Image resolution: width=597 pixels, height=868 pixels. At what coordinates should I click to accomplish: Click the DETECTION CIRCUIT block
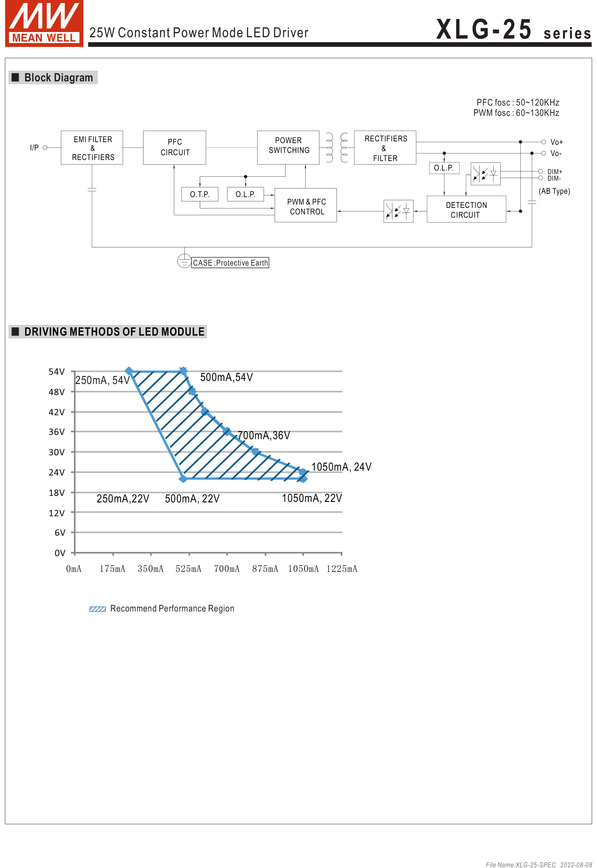(466, 209)
